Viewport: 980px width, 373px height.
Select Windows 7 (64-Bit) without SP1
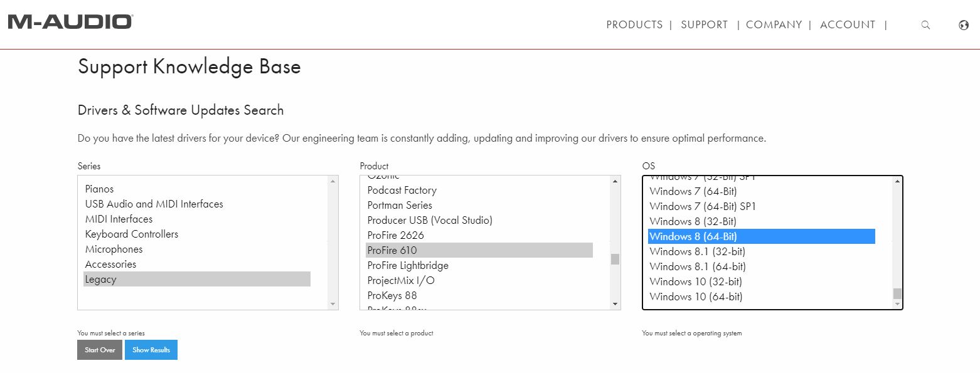pyautogui.click(x=762, y=191)
